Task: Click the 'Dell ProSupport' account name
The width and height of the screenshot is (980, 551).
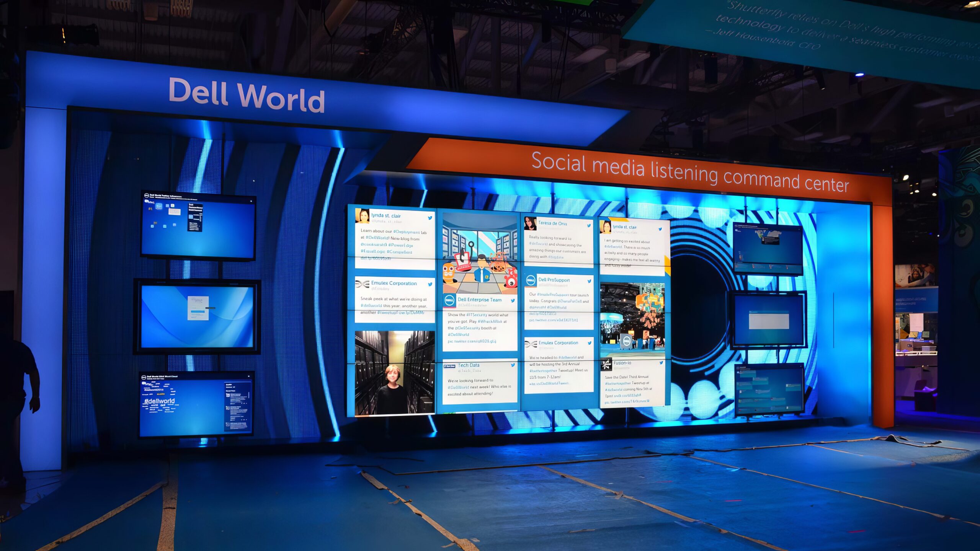Action: pyautogui.click(x=554, y=280)
